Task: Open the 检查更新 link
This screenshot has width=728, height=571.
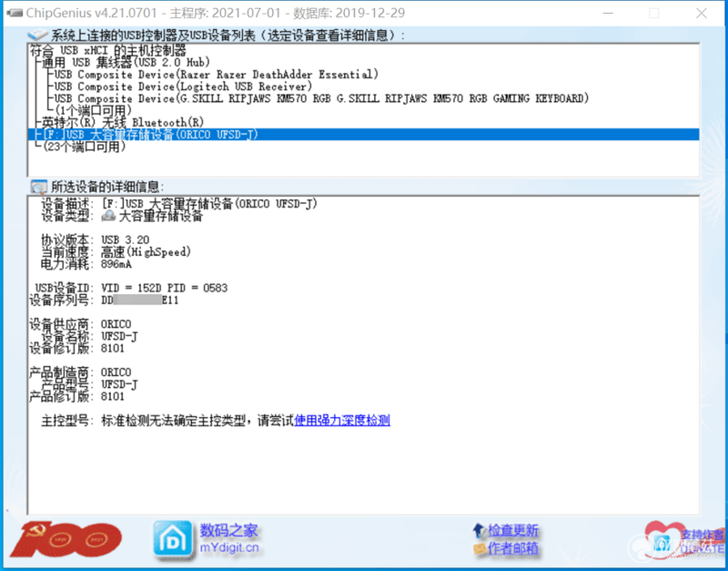Action: click(x=513, y=530)
